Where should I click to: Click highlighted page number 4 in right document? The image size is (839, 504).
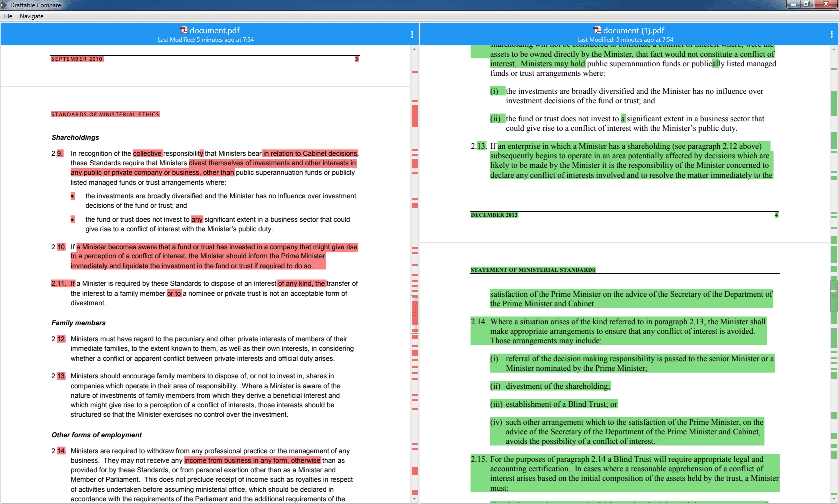(776, 215)
